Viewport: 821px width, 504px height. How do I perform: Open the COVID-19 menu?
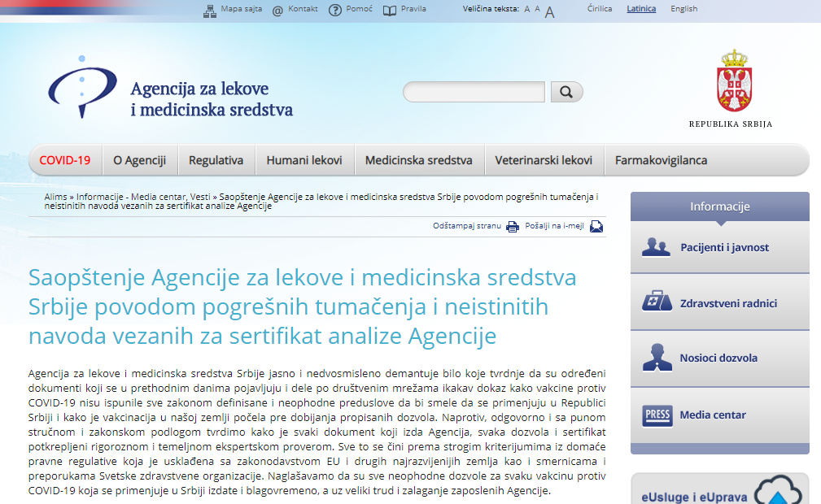[65, 160]
